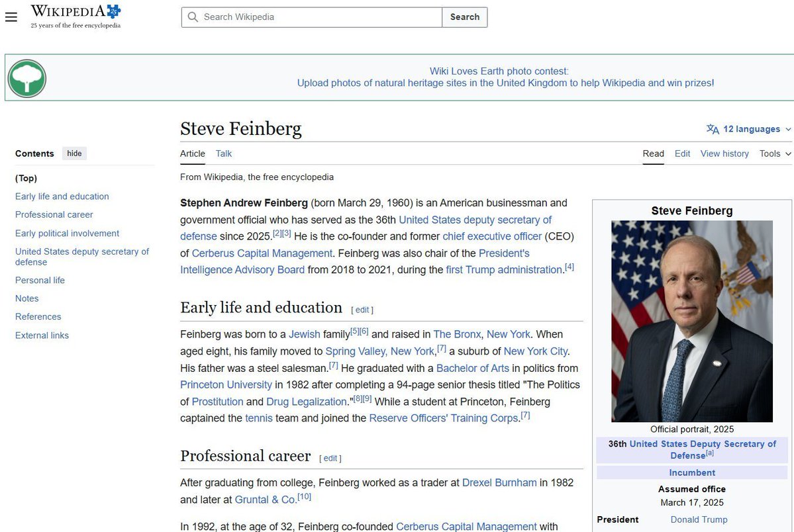Open the hamburger main menu icon
The image size is (794, 532).
(11, 17)
